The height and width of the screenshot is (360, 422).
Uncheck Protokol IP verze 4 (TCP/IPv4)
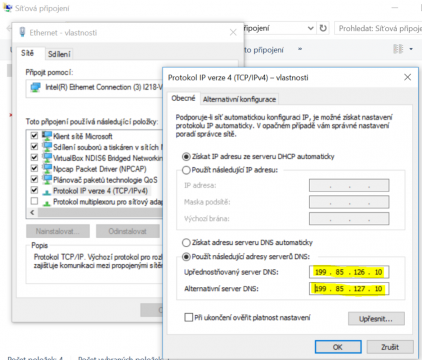[34, 190]
